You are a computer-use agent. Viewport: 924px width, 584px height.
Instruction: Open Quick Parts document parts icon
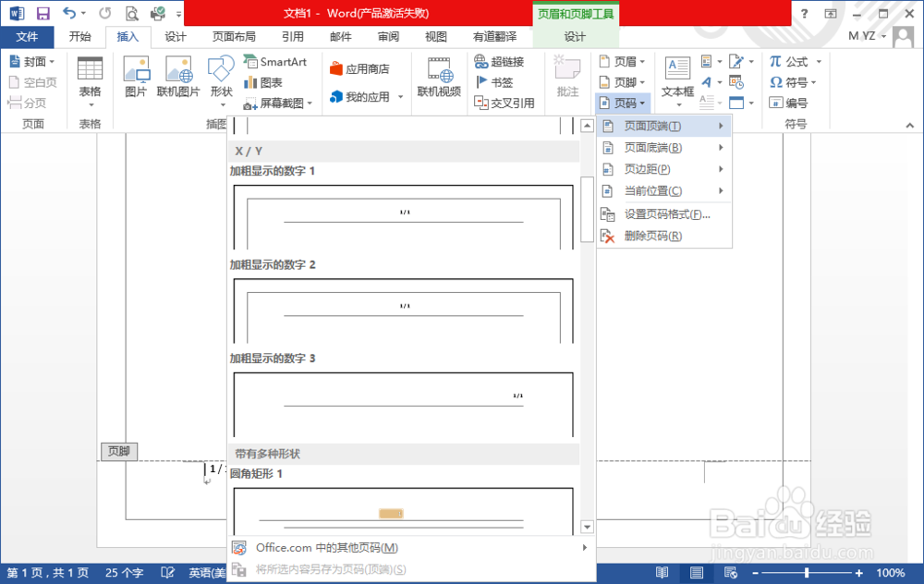[x=707, y=61]
